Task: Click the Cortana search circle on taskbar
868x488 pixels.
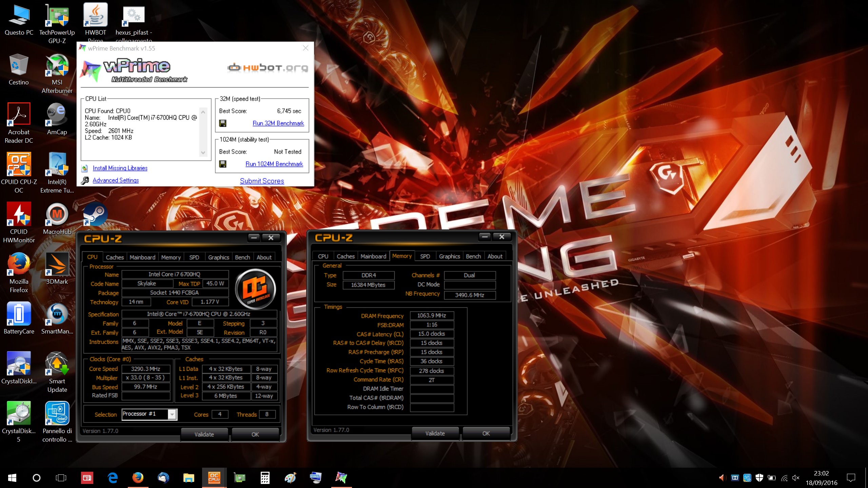Action: (36, 478)
